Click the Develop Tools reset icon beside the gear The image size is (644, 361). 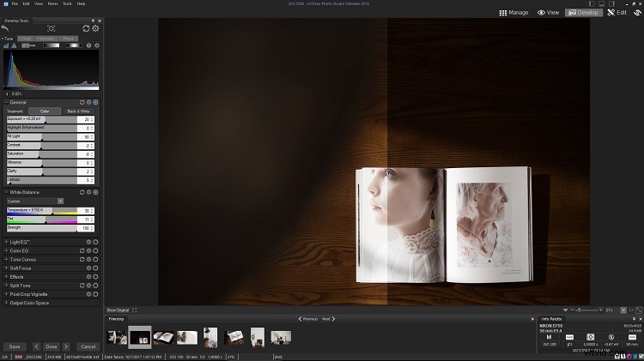tap(86, 28)
